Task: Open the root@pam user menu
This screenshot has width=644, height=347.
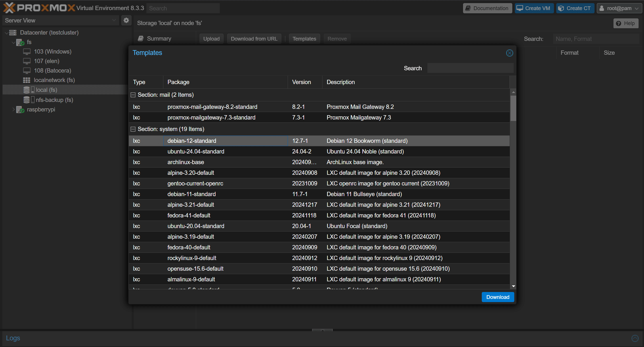Action: (619, 8)
